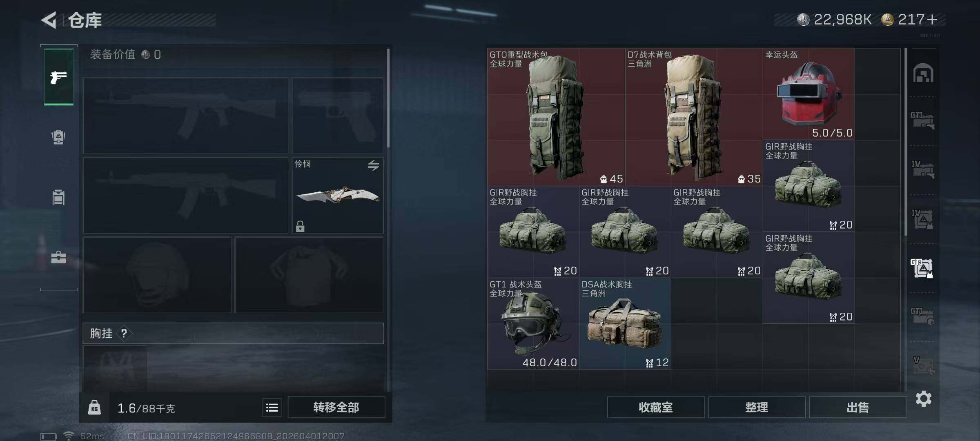
Task: Click the 转移全部 transfer all button
Action: [x=336, y=408]
